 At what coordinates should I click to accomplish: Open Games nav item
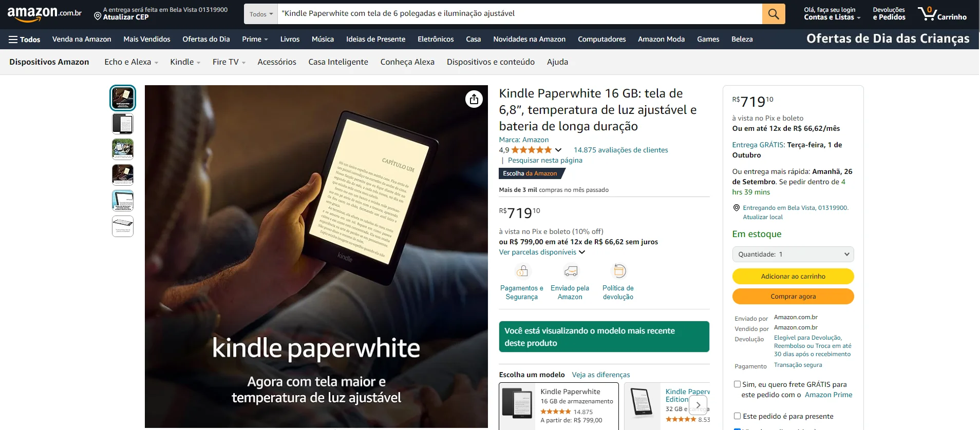click(x=708, y=39)
